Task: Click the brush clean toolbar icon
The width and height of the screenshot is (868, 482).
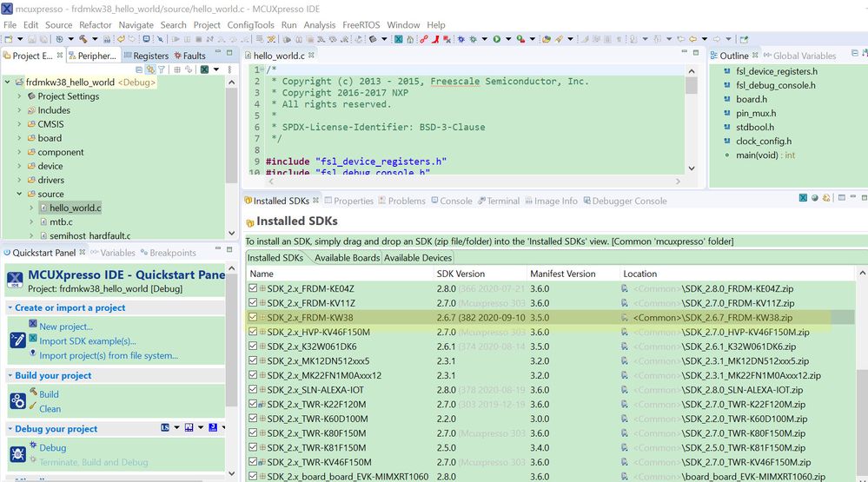Action: pyautogui.click(x=559, y=39)
